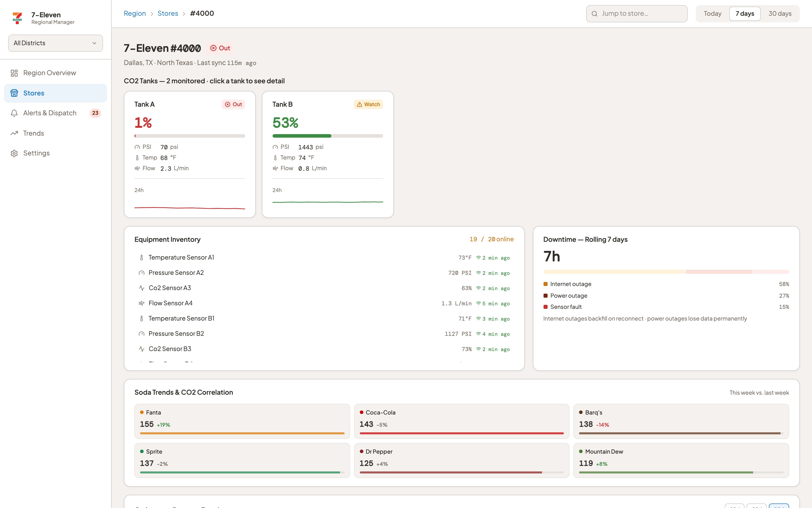Click the "Last sync 115m ago" text
This screenshot has height=508, width=812.
pyautogui.click(x=227, y=63)
